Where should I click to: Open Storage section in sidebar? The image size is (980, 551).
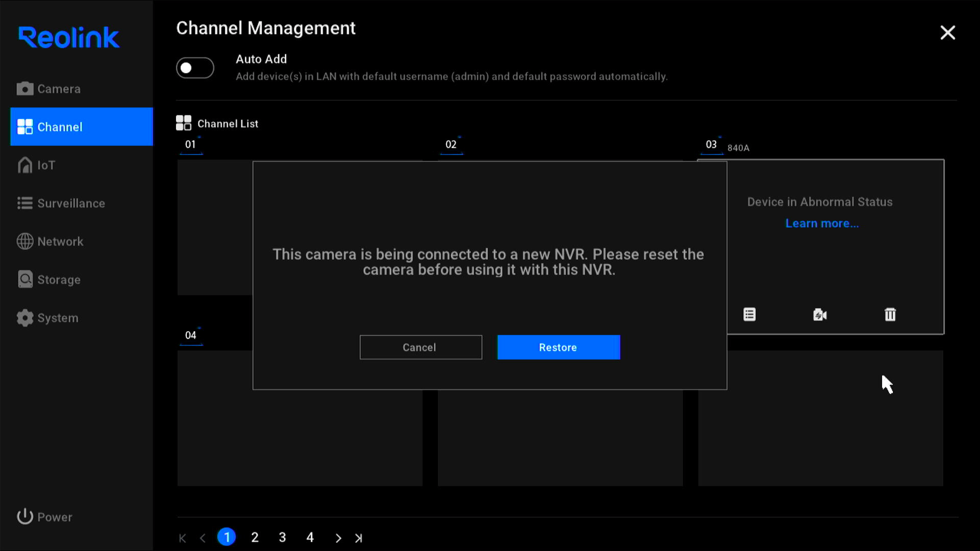click(59, 279)
